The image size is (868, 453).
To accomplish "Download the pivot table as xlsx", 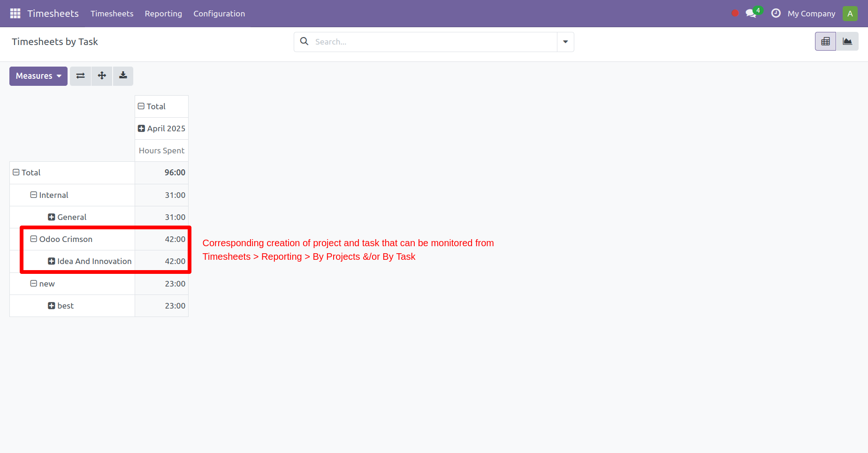I will point(123,76).
